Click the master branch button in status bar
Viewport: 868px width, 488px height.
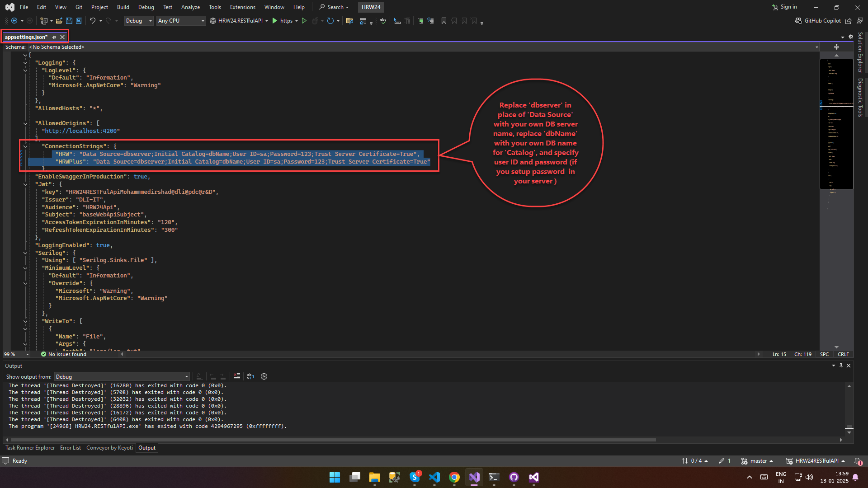pyautogui.click(x=758, y=461)
